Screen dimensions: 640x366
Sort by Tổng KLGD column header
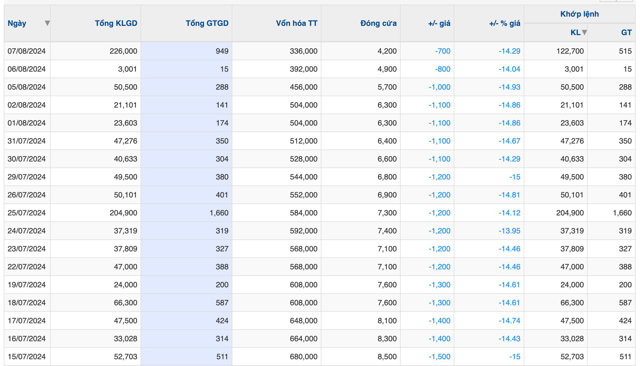[116, 23]
